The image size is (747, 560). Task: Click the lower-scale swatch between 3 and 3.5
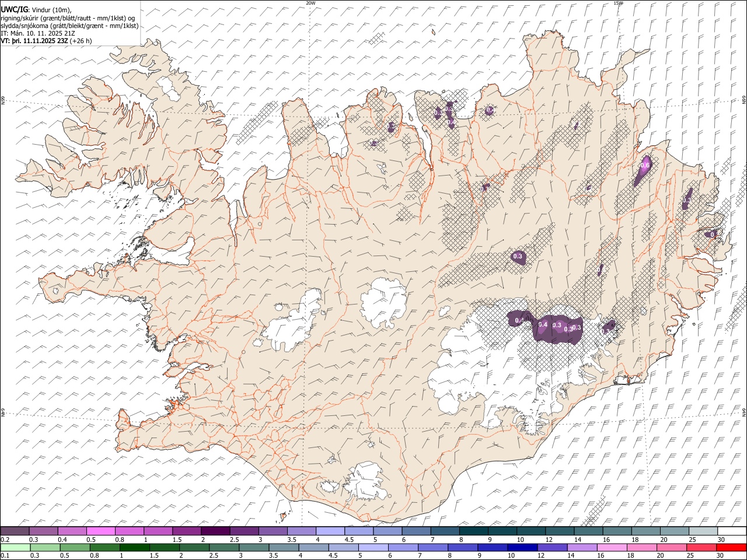coord(254,547)
